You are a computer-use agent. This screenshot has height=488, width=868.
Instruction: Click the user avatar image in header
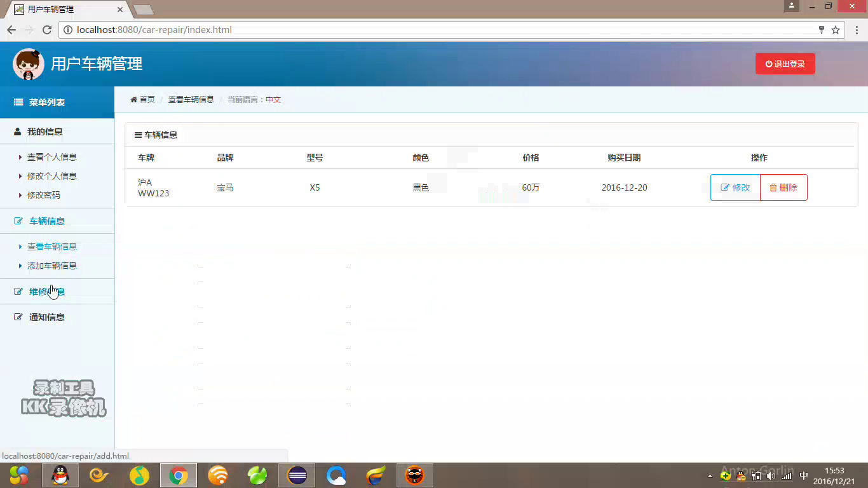(29, 64)
